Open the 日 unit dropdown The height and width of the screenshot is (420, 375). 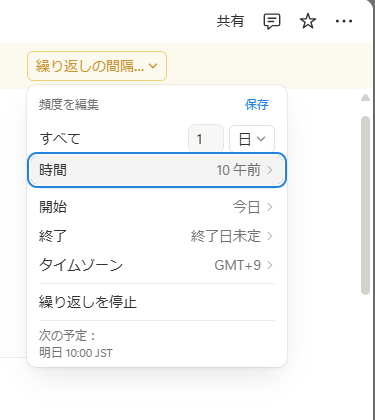pos(252,139)
